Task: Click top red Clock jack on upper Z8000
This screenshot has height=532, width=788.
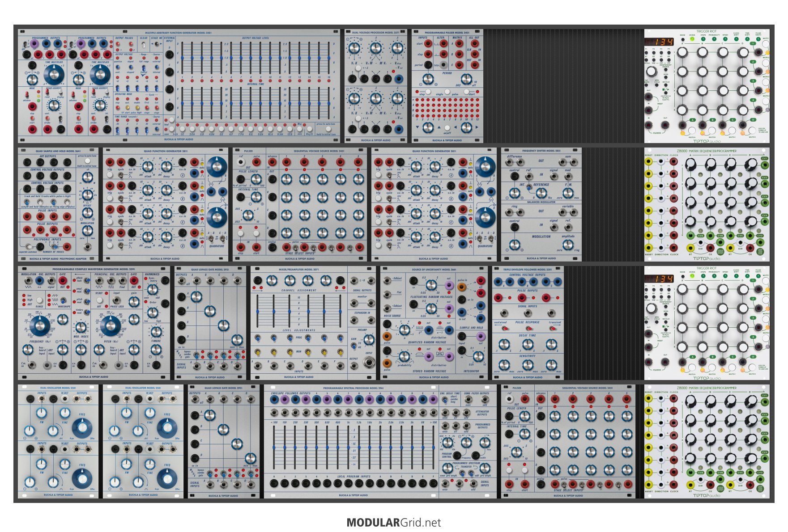Action: coord(674,161)
